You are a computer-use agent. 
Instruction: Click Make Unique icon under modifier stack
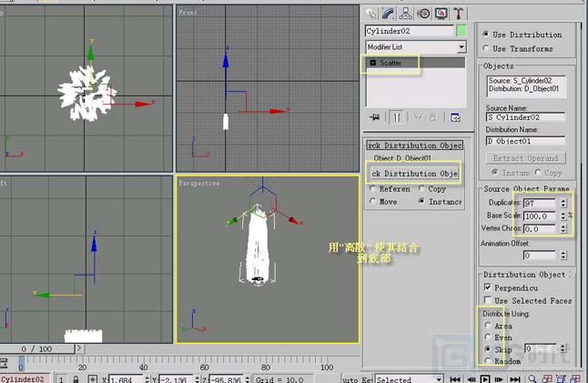tap(418, 117)
